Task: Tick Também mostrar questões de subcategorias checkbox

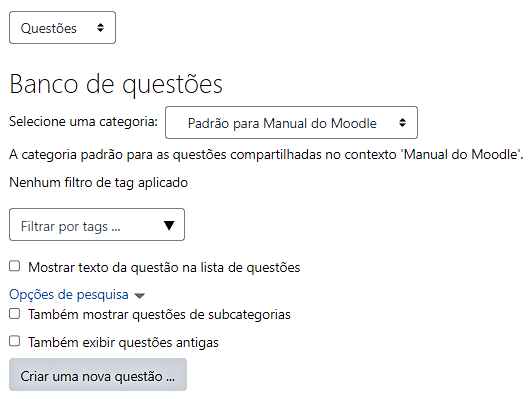Action: (x=14, y=313)
